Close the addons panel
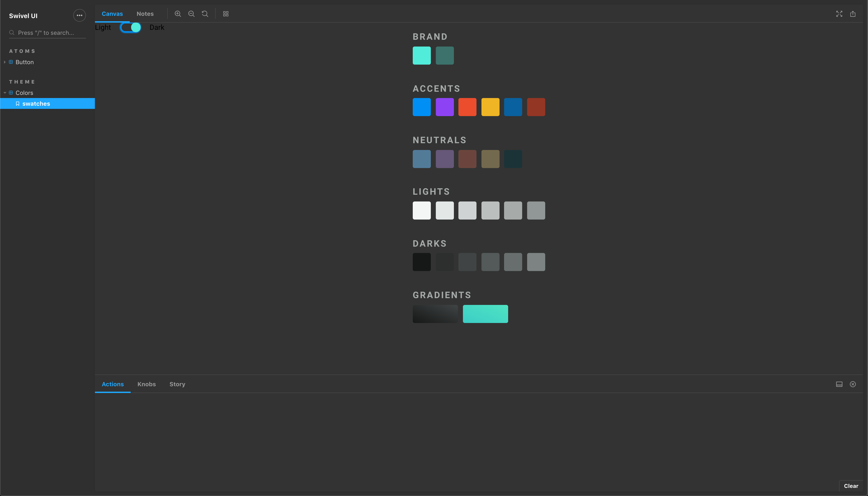 pyautogui.click(x=853, y=384)
